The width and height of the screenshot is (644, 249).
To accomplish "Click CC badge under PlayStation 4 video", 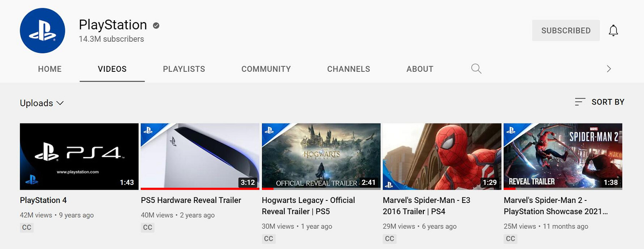I will [x=27, y=227].
